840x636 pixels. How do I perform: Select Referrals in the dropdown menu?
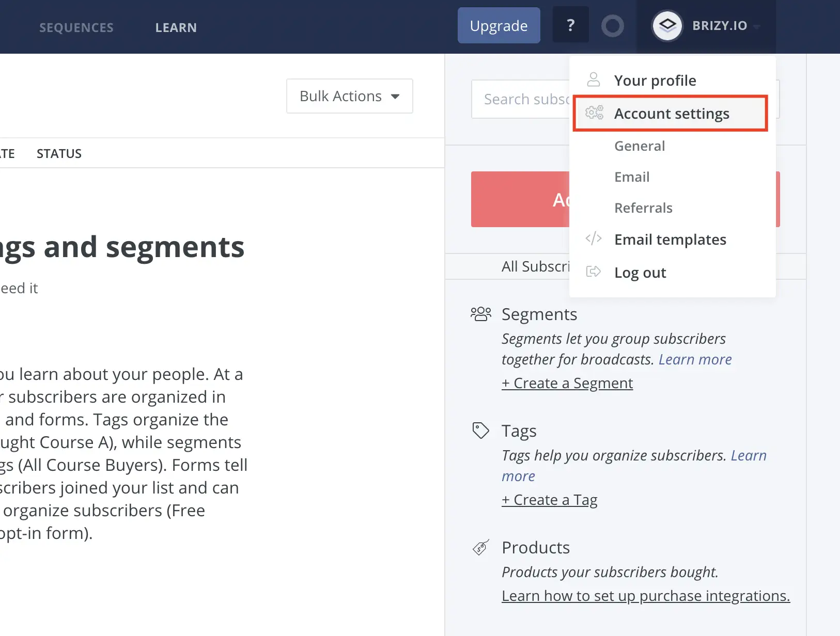(643, 208)
